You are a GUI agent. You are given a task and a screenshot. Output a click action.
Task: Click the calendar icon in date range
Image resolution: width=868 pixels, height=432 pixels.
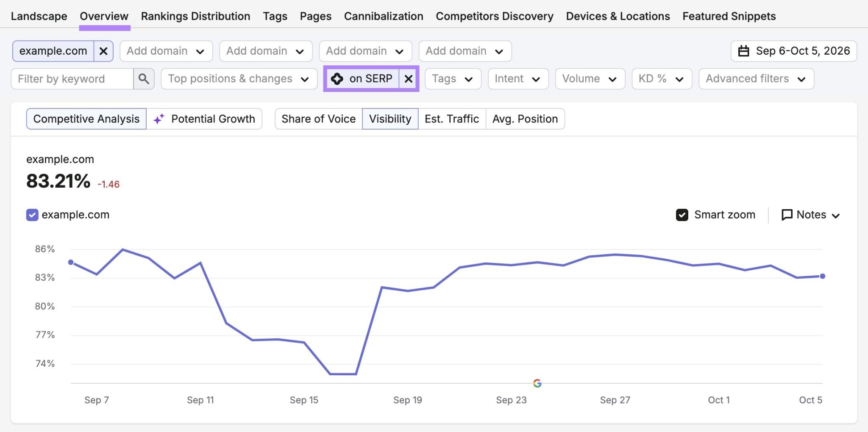[x=743, y=51]
